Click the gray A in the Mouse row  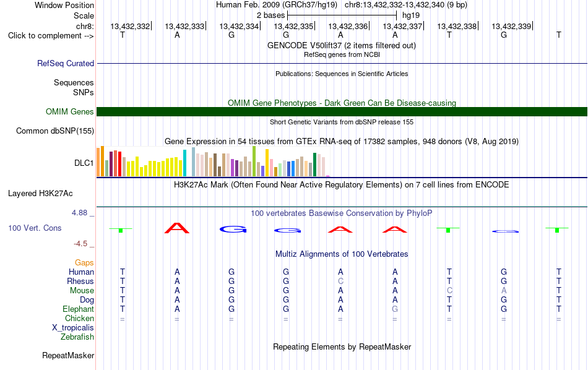504,291
